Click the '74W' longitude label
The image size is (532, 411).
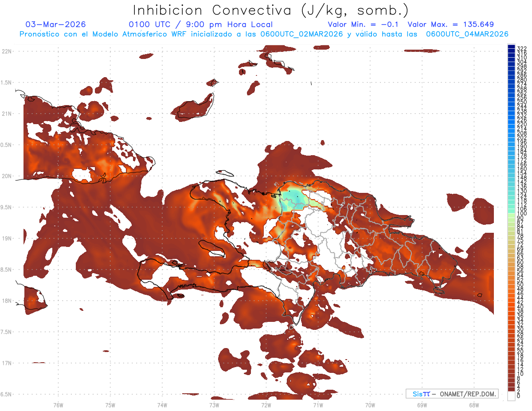162,405
